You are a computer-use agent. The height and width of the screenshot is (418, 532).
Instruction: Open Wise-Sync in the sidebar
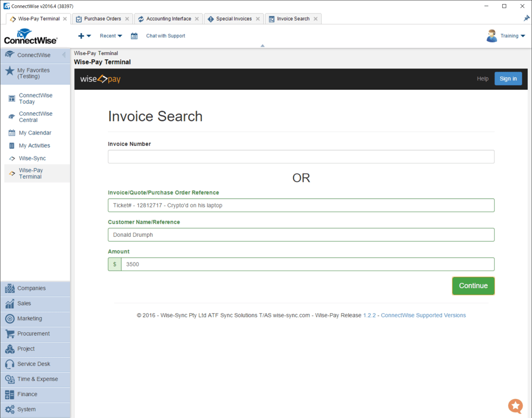tap(32, 158)
